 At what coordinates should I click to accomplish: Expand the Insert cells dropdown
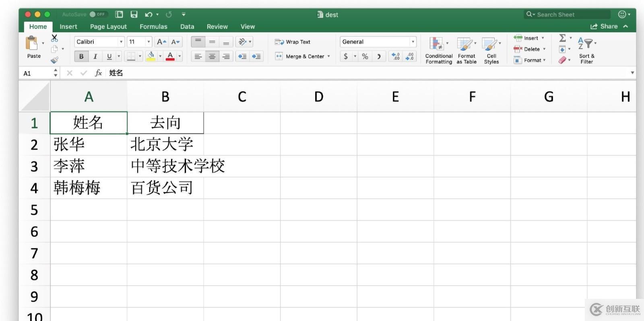[x=543, y=38]
